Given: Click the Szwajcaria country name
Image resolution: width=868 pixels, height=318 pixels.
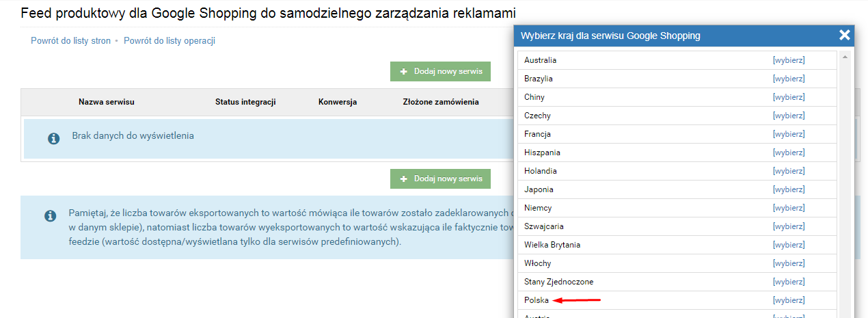Looking at the screenshot, I should click(x=544, y=226).
